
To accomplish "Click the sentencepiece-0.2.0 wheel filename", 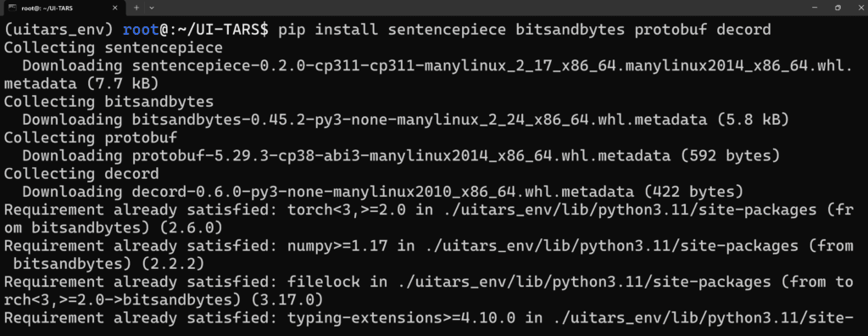I will (492, 66).
